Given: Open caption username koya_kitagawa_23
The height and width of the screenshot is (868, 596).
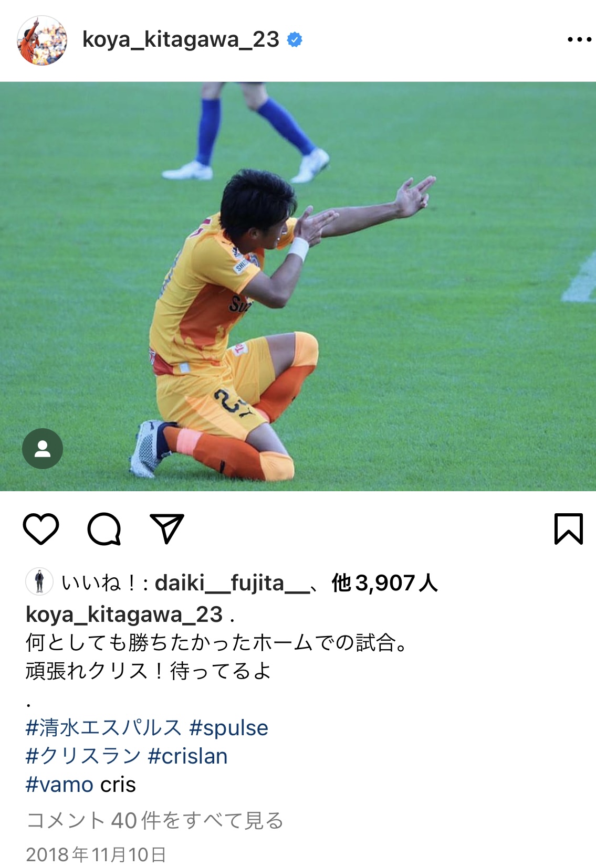Looking at the screenshot, I should (x=124, y=615).
